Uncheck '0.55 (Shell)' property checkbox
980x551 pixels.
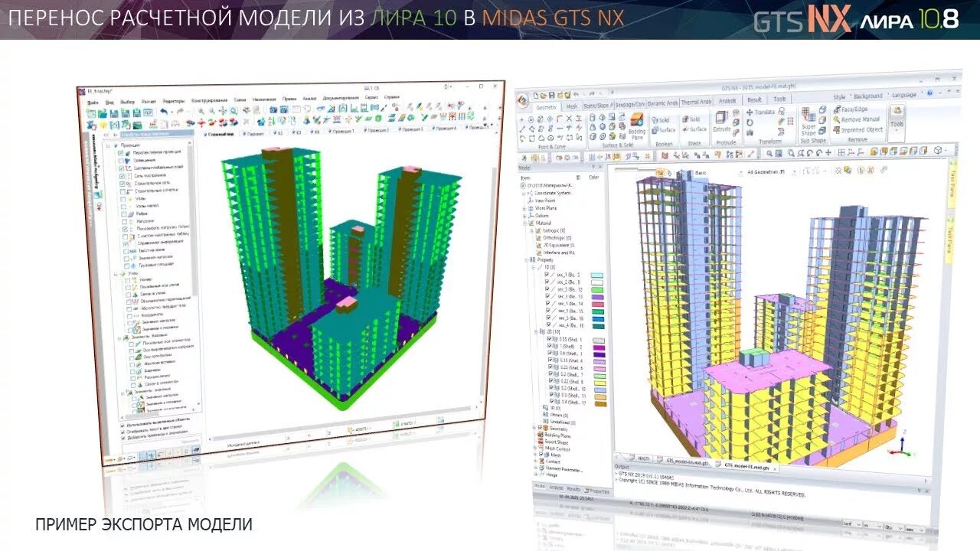point(549,338)
